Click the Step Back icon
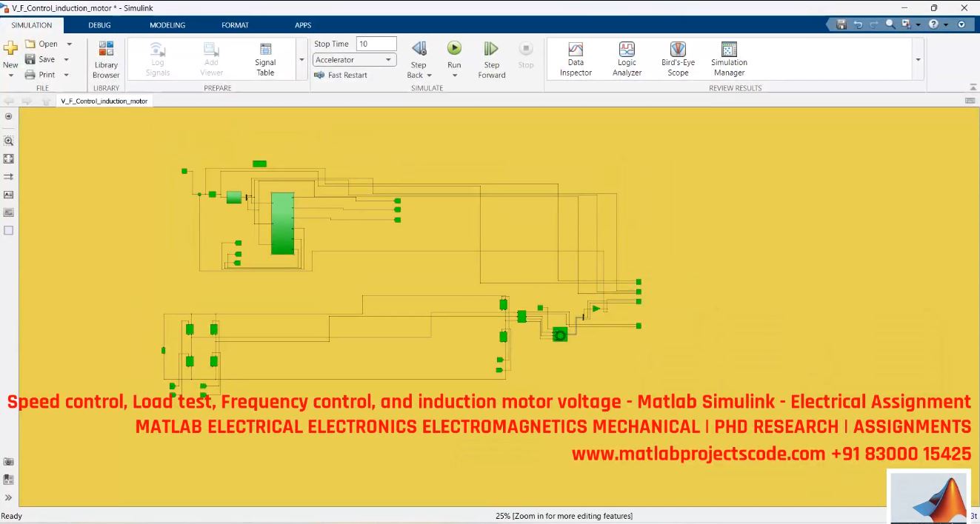 [419, 49]
